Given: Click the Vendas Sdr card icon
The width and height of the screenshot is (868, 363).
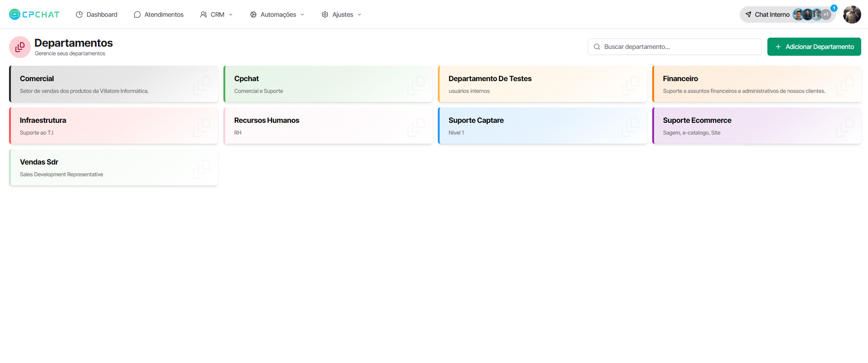Looking at the screenshot, I should (202, 169).
